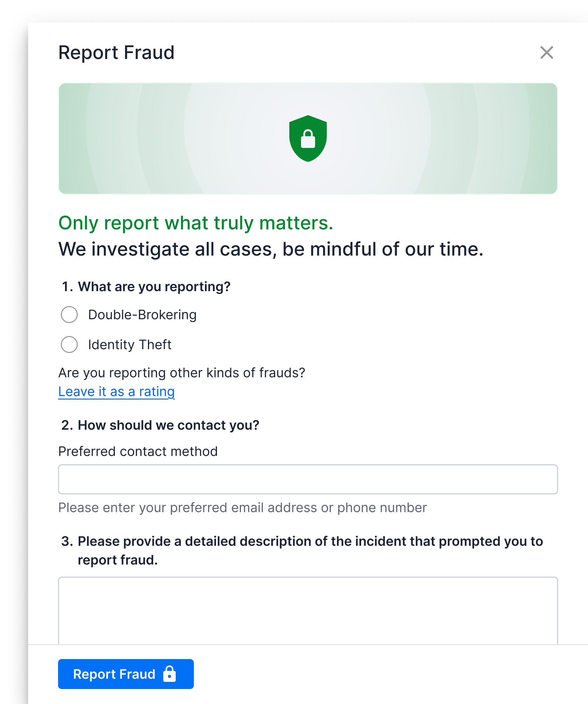Select the Identity Theft radio button
Viewport: 588px width, 704px height.
tap(69, 344)
